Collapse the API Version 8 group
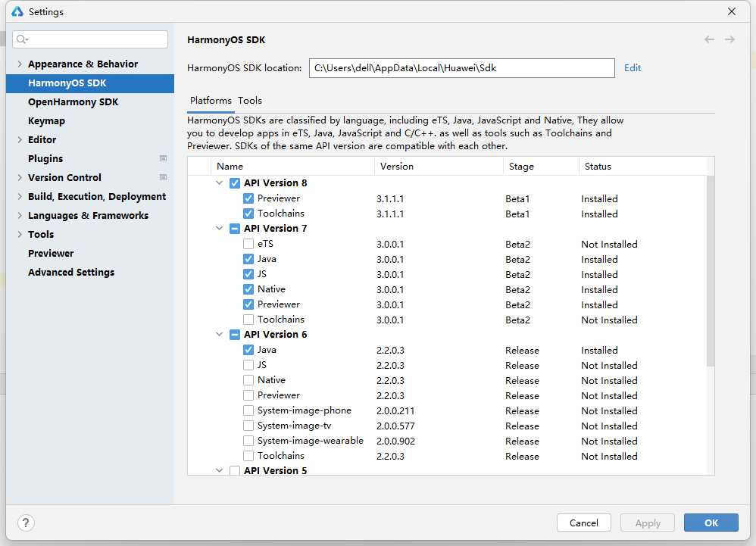The width and height of the screenshot is (756, 546). point(220,183)
